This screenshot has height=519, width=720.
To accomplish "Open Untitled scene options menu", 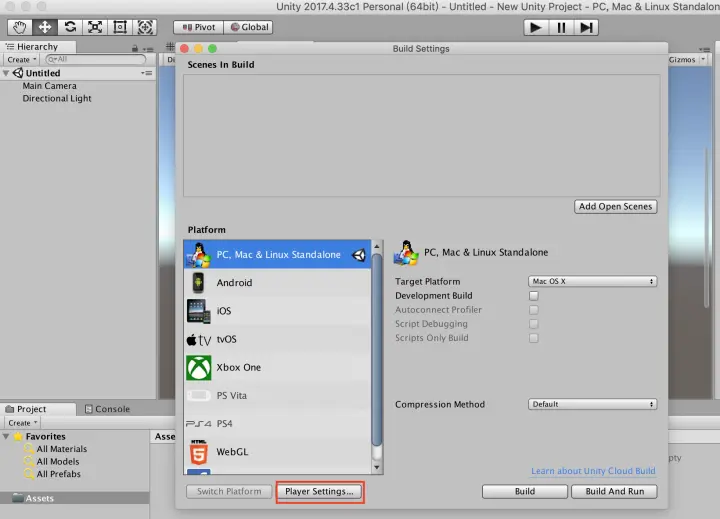I will point(146,73).
